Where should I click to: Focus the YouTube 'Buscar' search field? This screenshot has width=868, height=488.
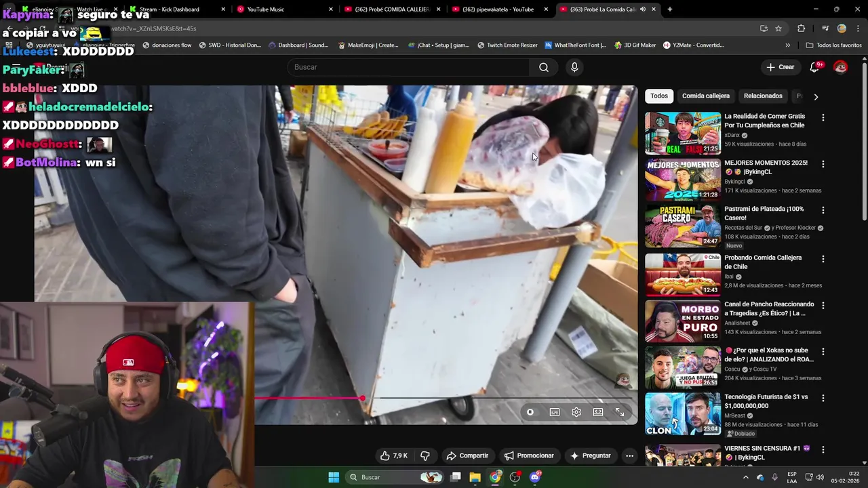409,67
